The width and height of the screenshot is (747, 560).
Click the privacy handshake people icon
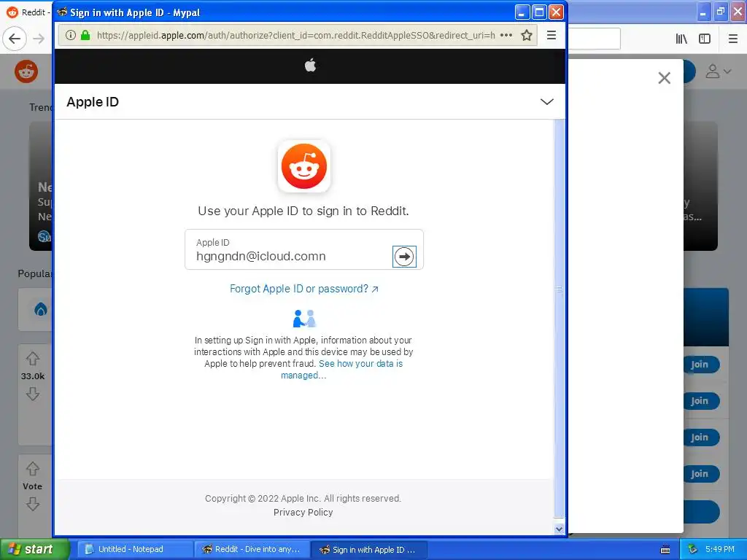click(304, 318)
